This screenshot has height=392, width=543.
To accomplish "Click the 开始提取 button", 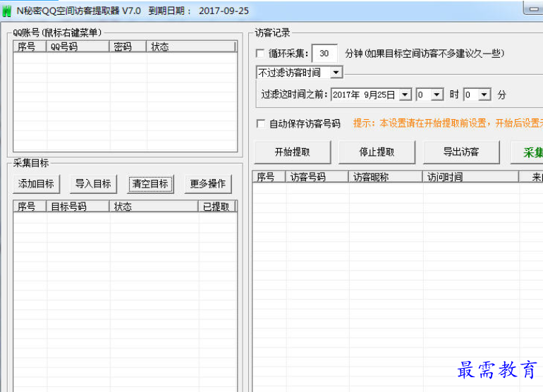I will (x=292, y=152).
